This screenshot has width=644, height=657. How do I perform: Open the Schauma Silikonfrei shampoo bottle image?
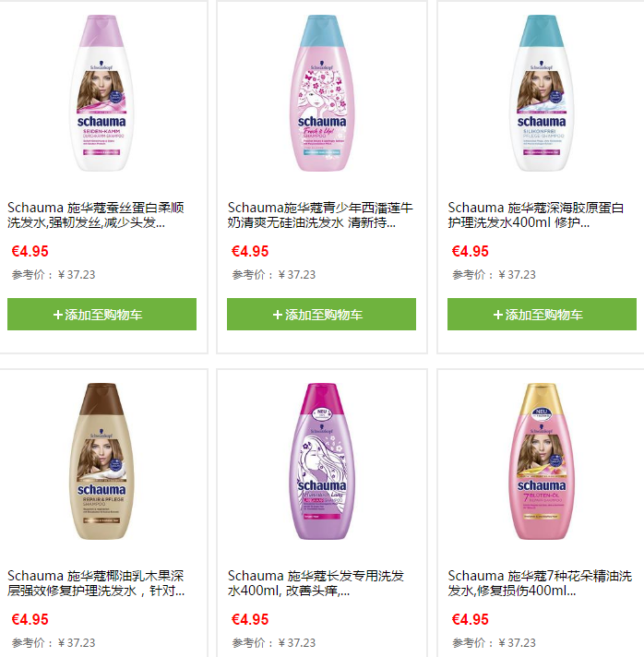click(x=542, y=93)
